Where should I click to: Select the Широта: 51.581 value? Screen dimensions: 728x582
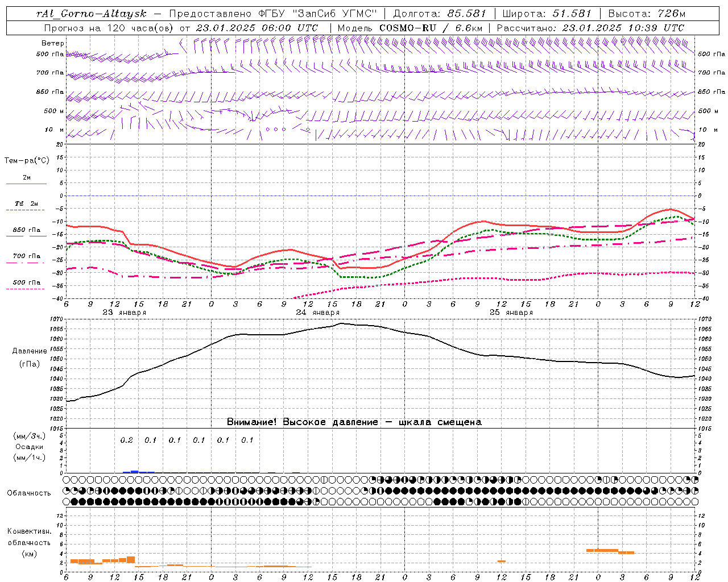coord(547,13)
